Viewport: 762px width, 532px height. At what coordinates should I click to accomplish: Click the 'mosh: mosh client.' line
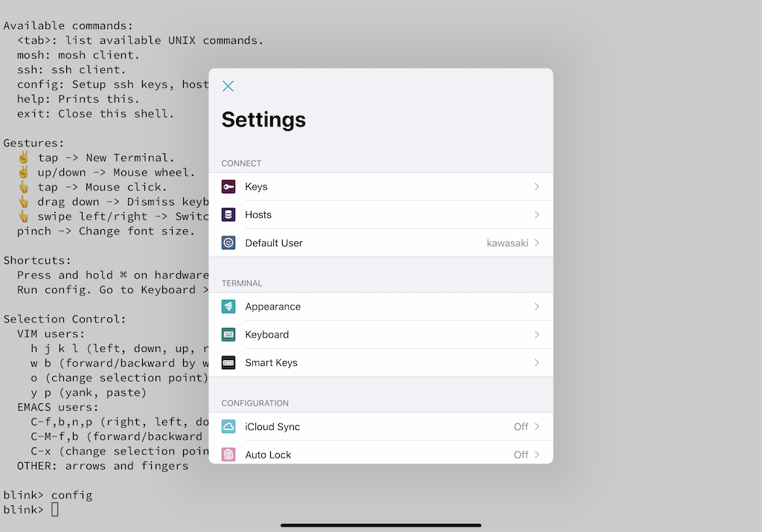[78, 55]
